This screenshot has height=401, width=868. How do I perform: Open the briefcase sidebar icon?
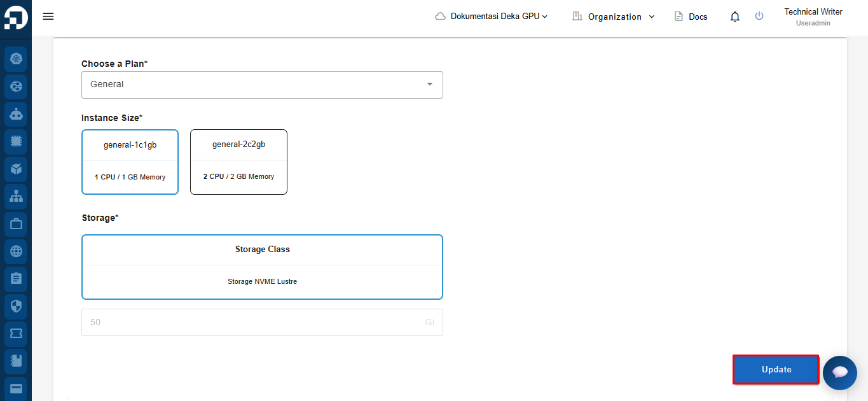coord(16,224)
